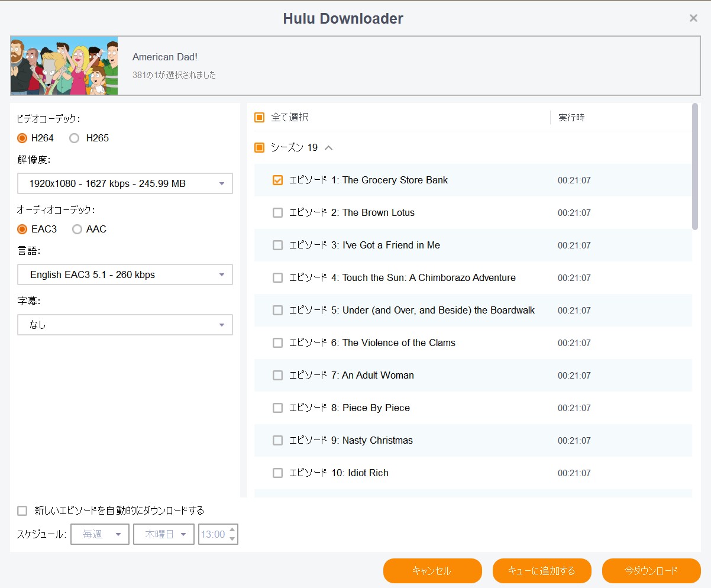Click episode title I've Got a Friend in Me
The width and height of the screenshot is (711, 588).
(x=391, y=245)
